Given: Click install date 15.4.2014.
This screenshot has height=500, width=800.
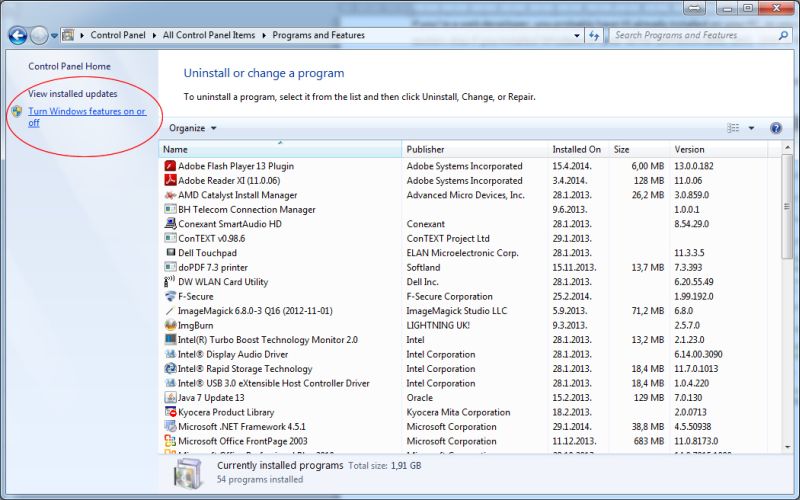Looking at the screenshot, I should click(572, 166).
